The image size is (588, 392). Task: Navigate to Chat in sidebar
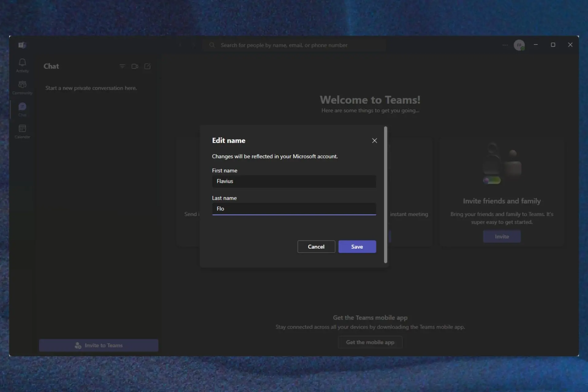click(22, 109)
